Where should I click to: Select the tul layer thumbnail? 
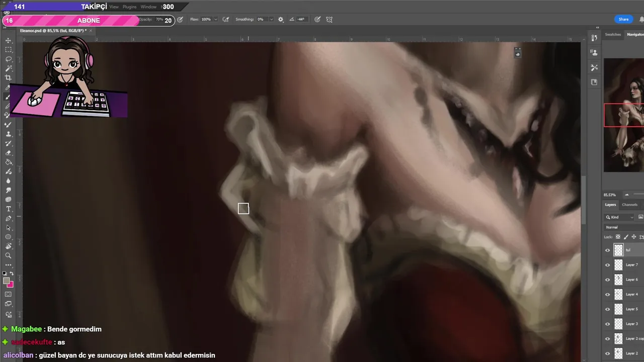(618, 250)
